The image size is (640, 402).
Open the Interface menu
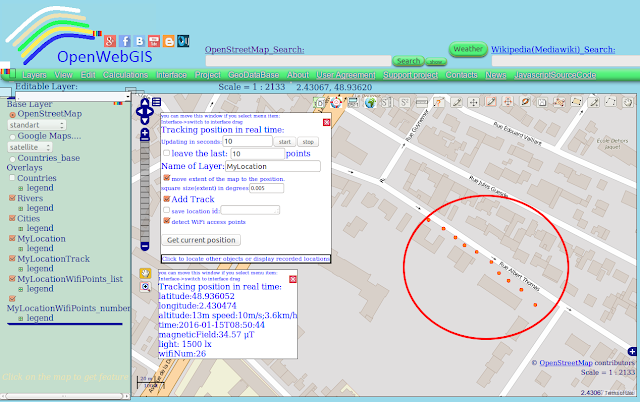pos(171,75)
